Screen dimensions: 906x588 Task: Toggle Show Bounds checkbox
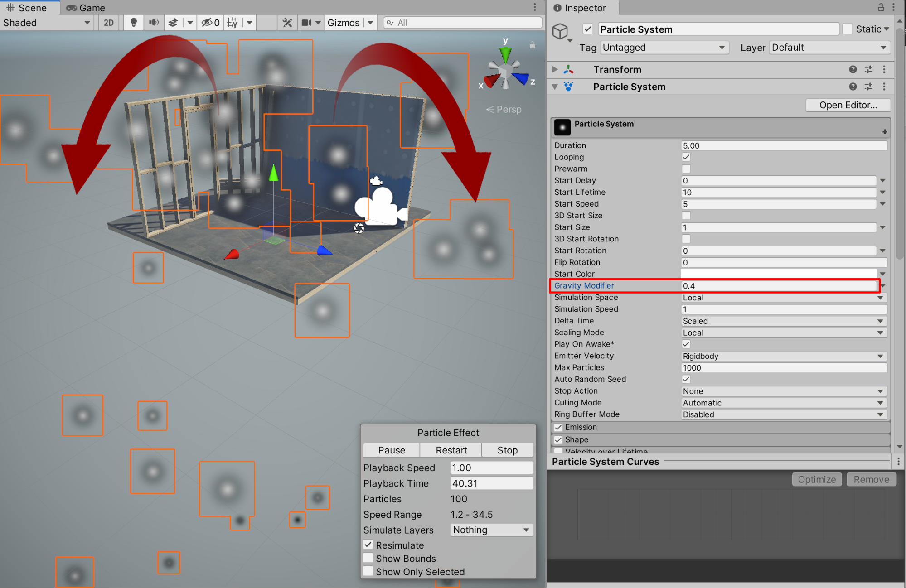point(368,558)
